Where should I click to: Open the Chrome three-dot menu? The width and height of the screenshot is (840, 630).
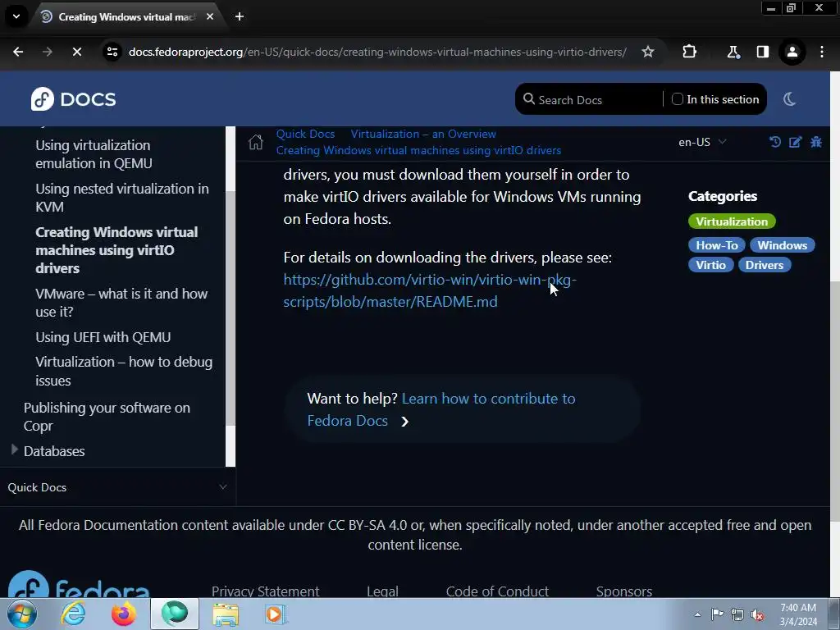pyautogui.click(x=822, y=52)
